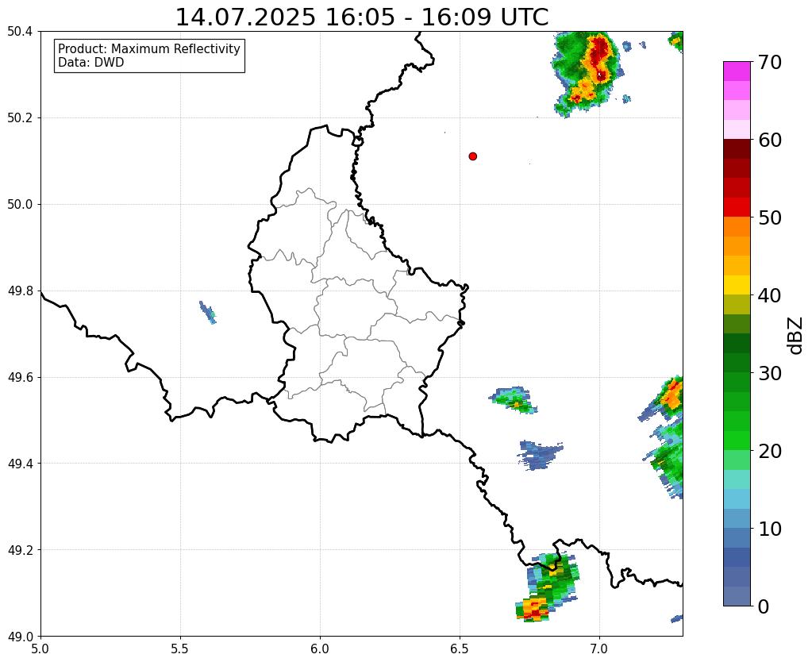This screenshot has height=662, width=812.
Task: Click the 'Data: DWD' label
Action: [90, 63]
